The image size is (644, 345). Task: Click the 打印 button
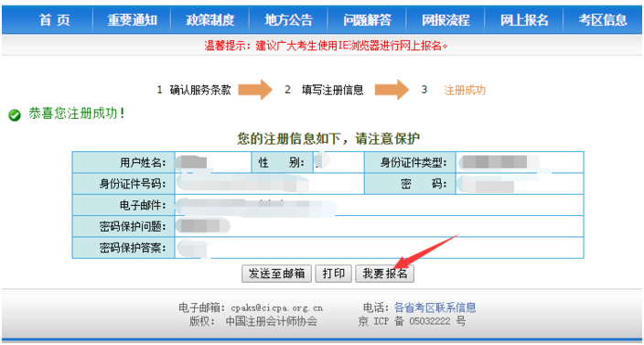(334, 274)
